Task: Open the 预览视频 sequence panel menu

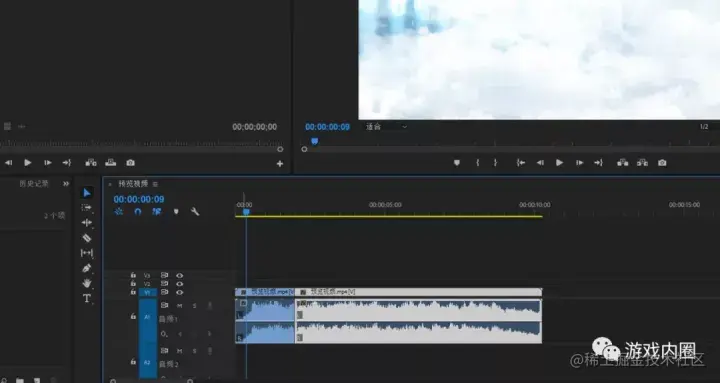Action: click(x=155, y=184)
